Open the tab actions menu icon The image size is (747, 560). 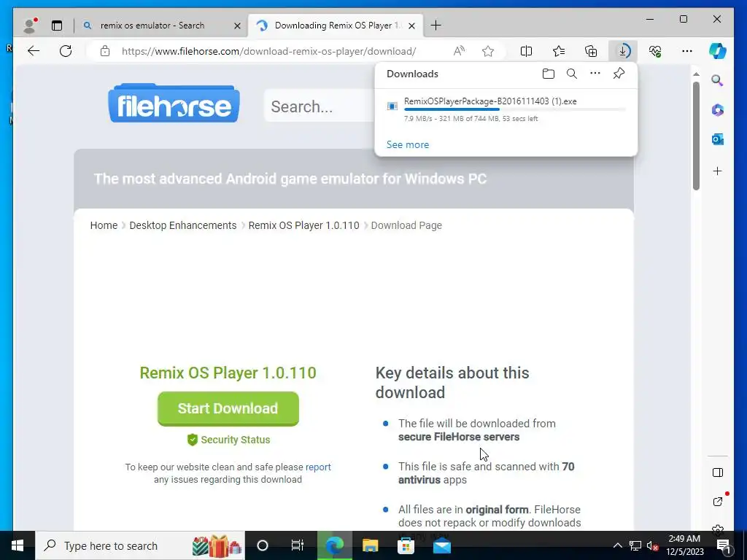coord(57,26)
